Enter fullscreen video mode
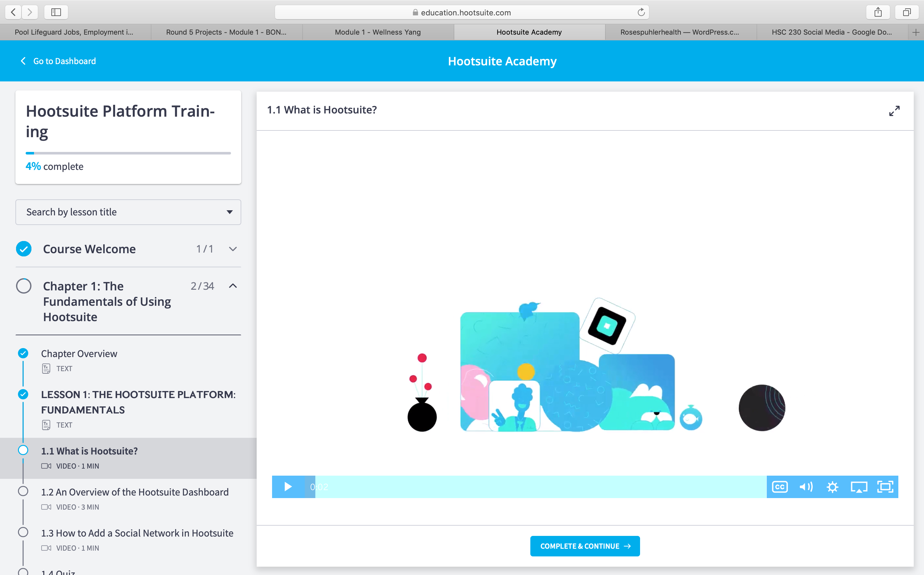The height and width of the screenshot is (575, 924). (885, 487)
